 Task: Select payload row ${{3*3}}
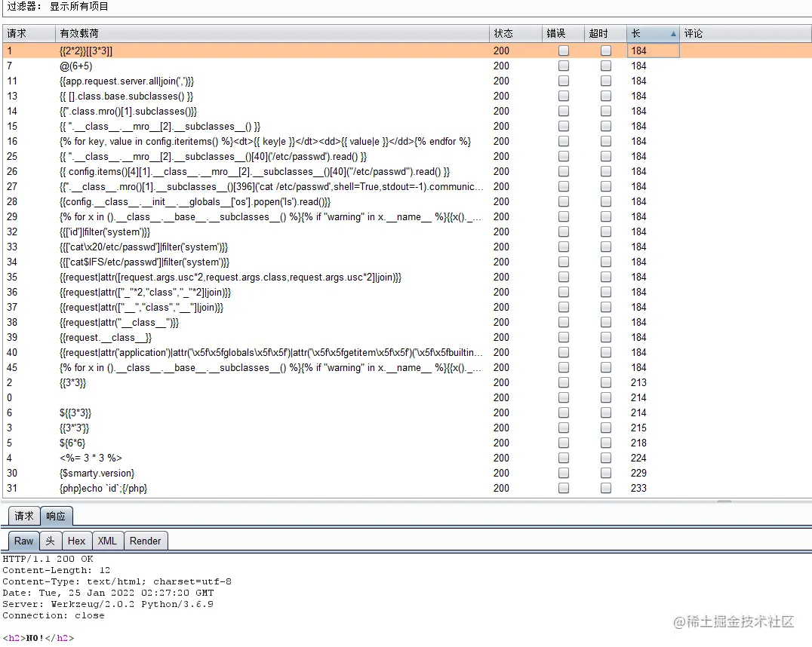tap(406, 412)
